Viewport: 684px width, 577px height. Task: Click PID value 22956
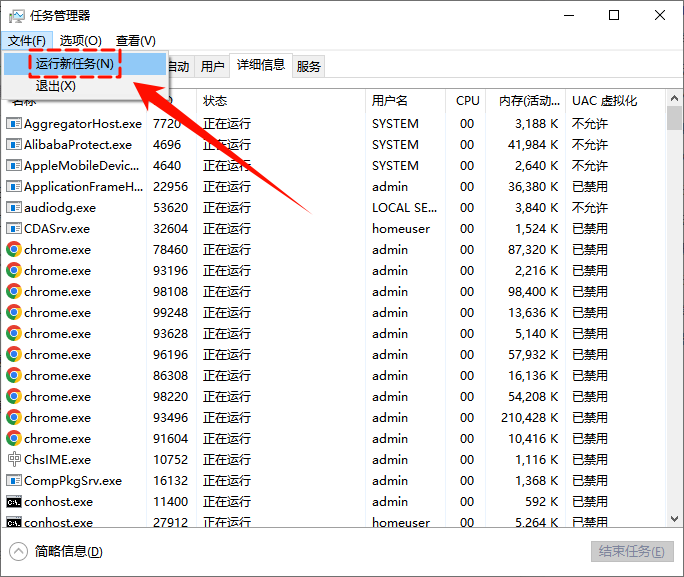[171, 187]
